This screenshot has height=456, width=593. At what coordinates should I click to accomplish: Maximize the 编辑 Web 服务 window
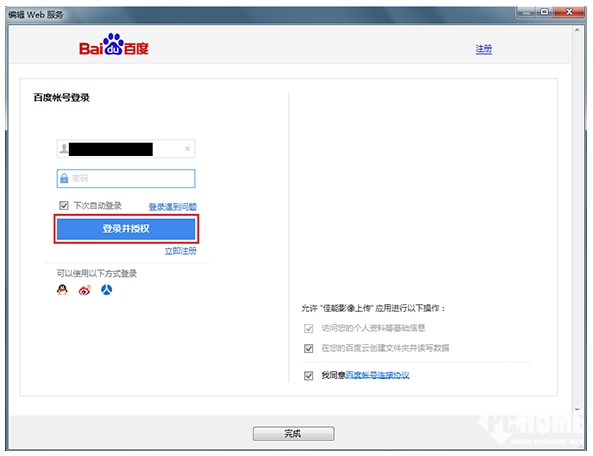click(545, 12)
